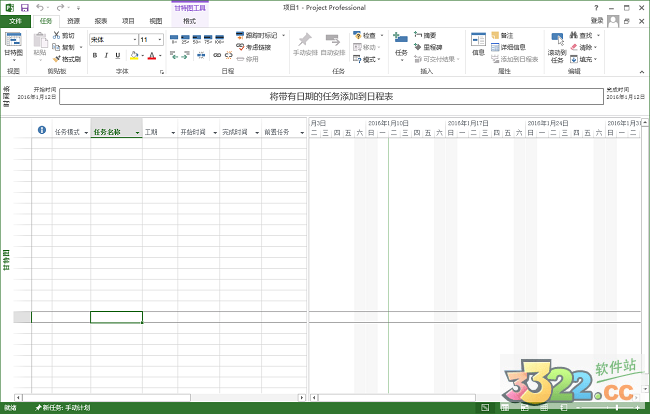Click the indicator info column icon
This screenshot has width=650, height=414.
point(42,130)
